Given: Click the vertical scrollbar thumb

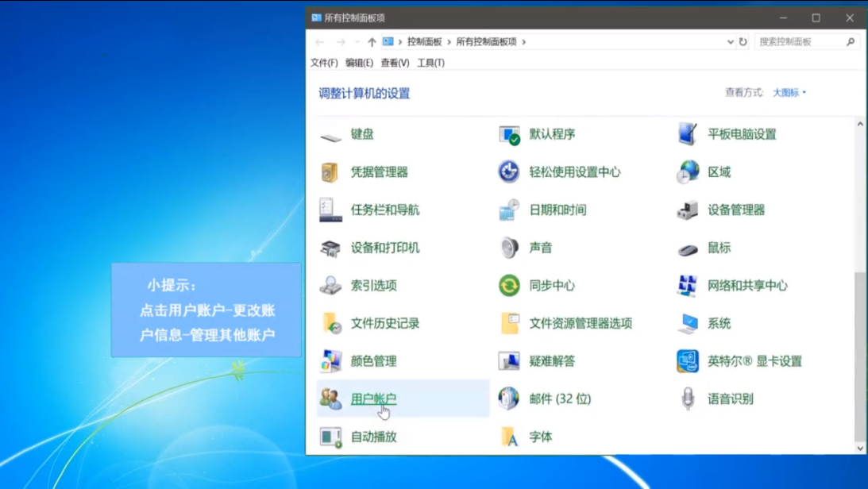Looking at the screenshot, I should (860, 357).
